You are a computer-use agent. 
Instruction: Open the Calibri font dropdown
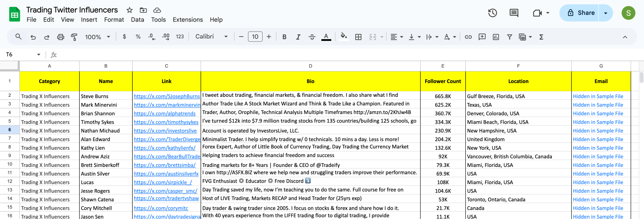point(212,37)
